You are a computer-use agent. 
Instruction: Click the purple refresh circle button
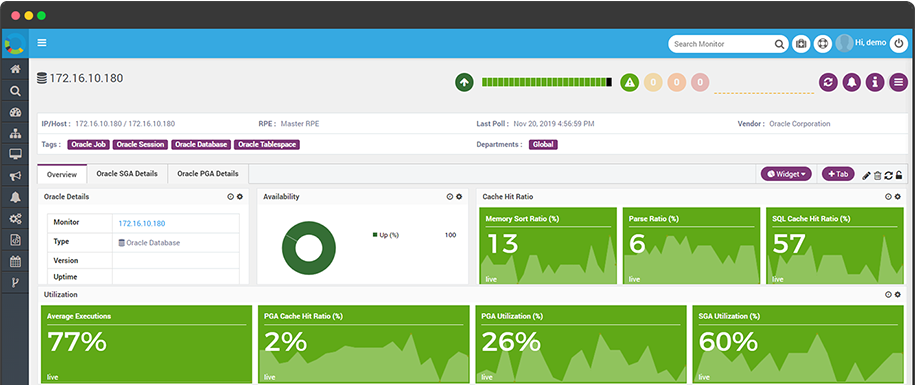coord(828,82)
